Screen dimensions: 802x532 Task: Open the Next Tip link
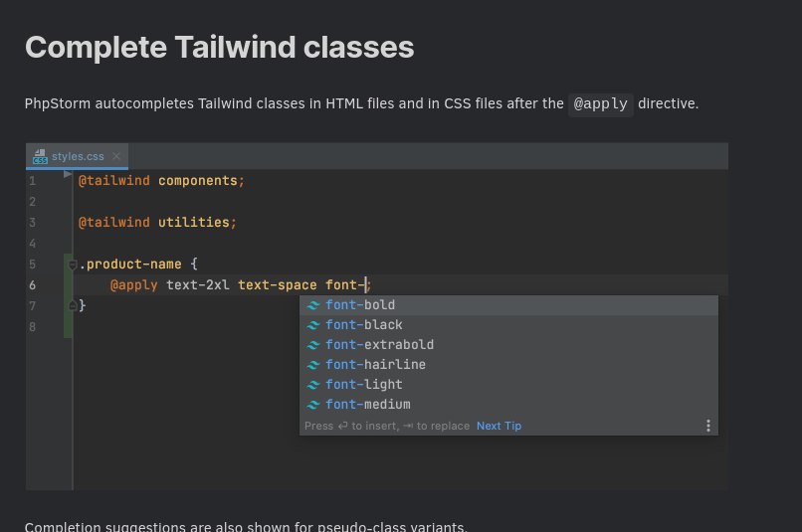pos(499,426)
